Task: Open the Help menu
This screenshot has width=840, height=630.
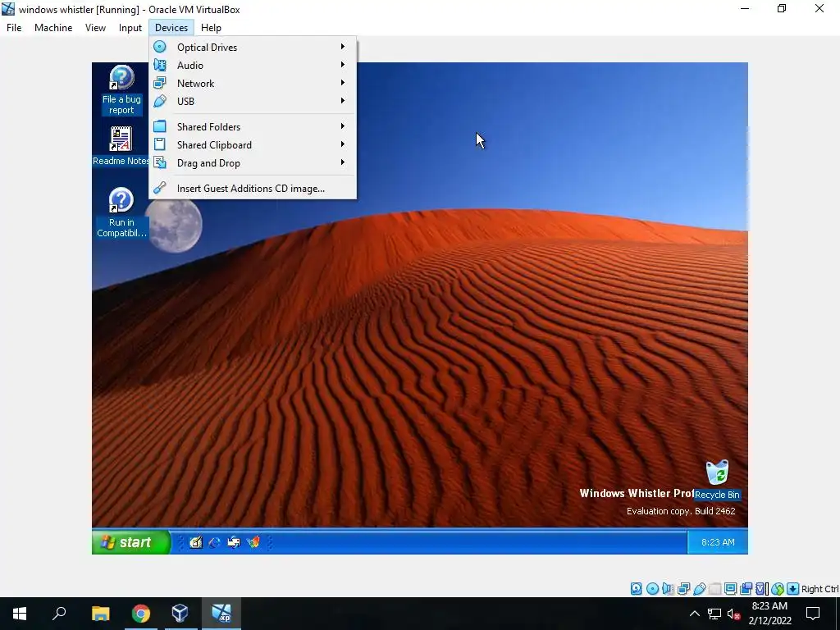Action: (x=211, y=28)
